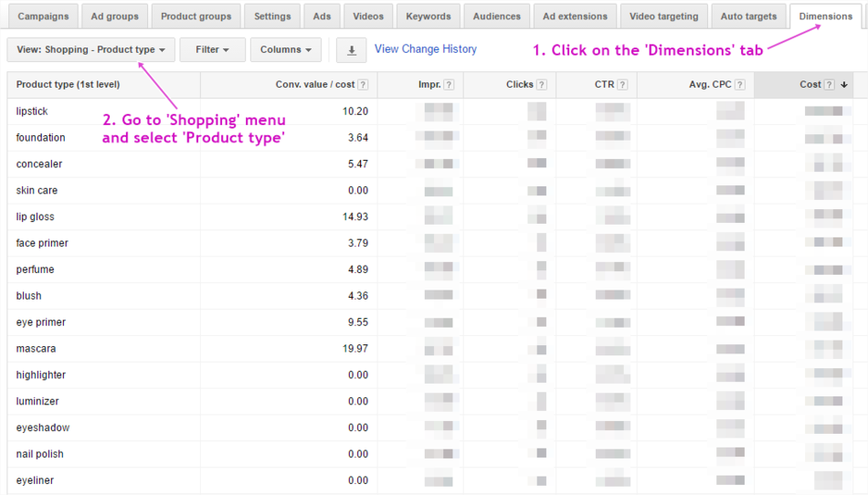The image size is (868, 495).
Task: Select the mascara row
Action: pyautogui.click(x=36, y=349)
